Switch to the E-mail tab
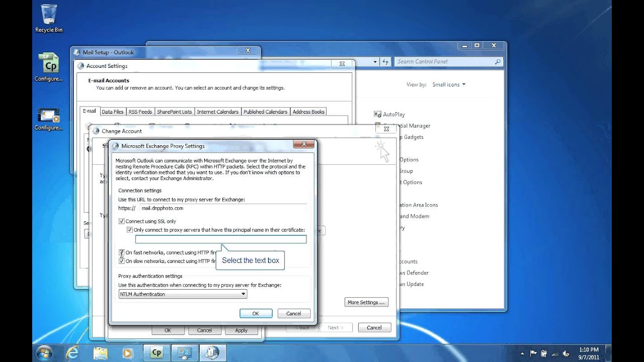The width and height of the screenshot is (644, 362). (89, 111)
